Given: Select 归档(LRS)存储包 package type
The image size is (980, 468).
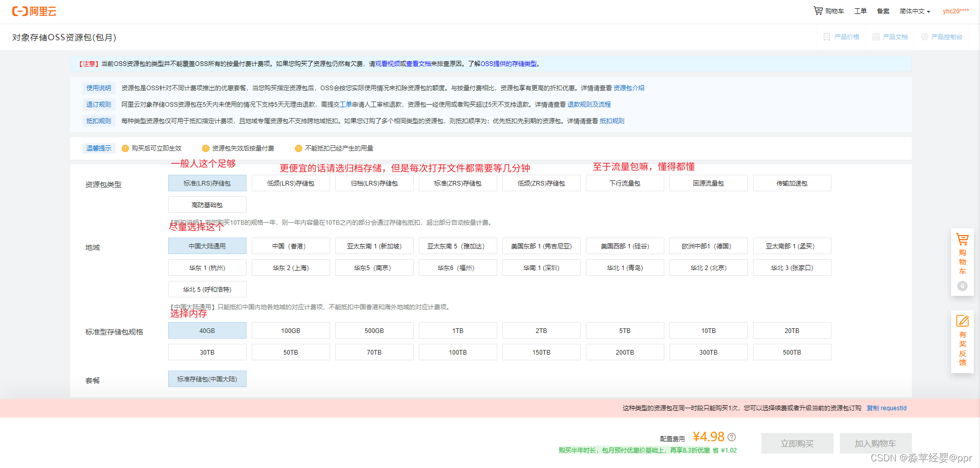Looking at the screenshot, I should pyautogui.click(x=374, y=183).
